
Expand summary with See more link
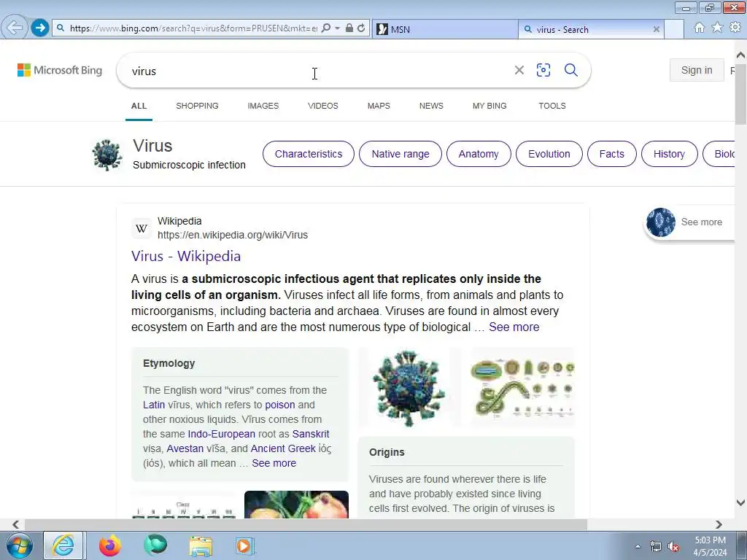click(514, 327)
